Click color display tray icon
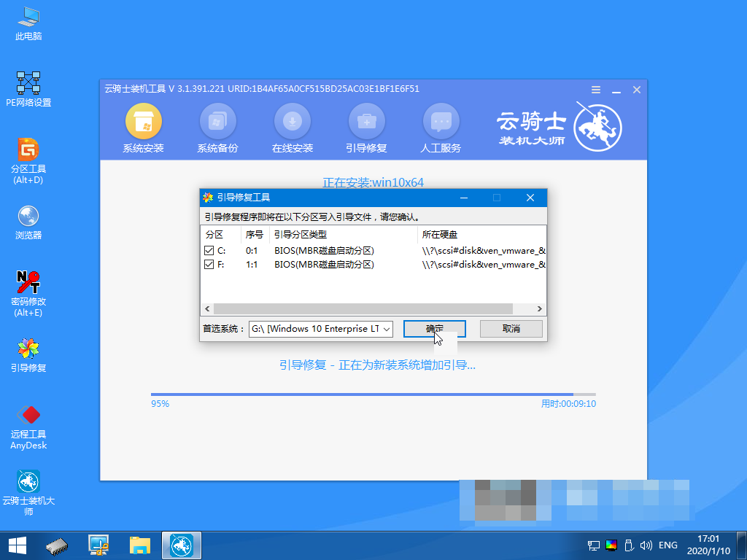The height and width of the screenshot is (560, 747). (x=611, y=545)
